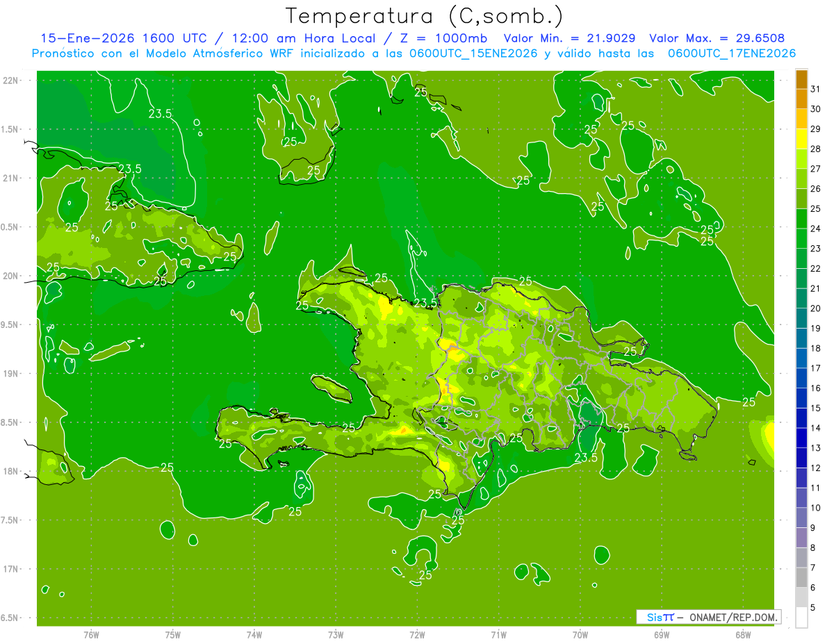Click the '5' label on the color scale
834x644 pixels.
[813, 608]
